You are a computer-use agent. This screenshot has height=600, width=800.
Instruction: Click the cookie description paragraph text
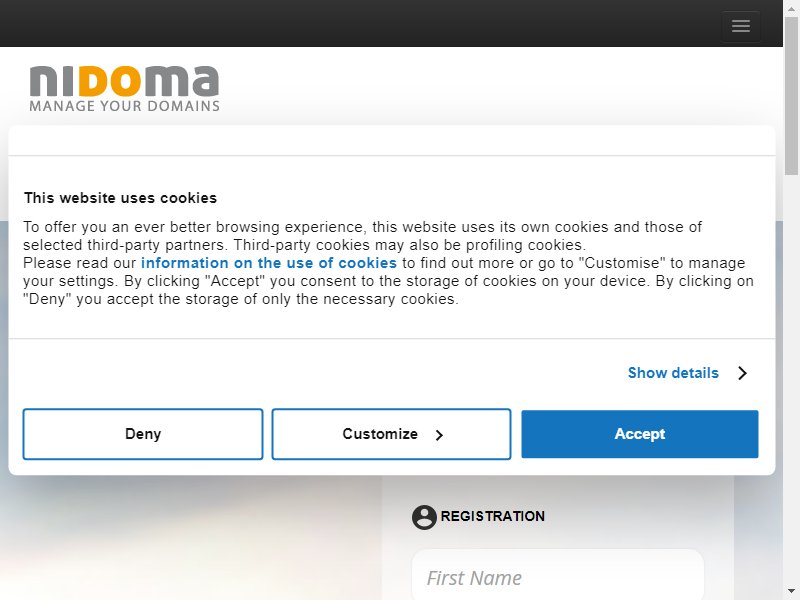[388, 263]
